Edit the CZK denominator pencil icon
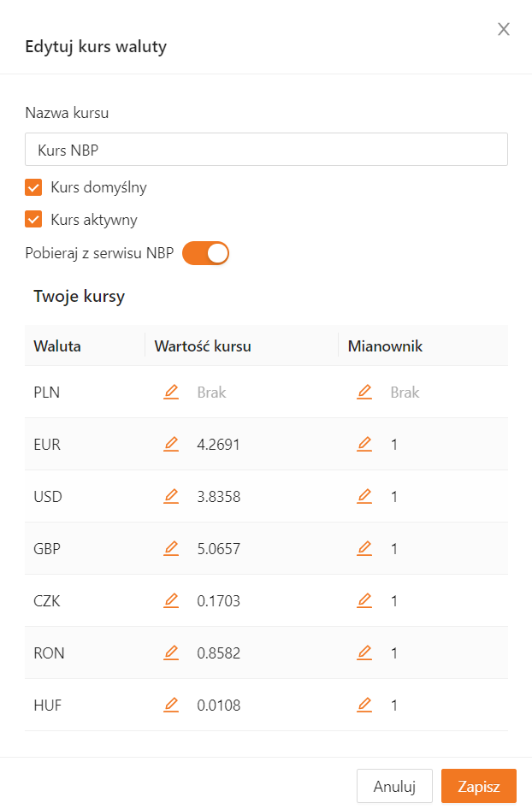Screen dimensions: 532x809 pyautogui.click(x=364, y=600)
